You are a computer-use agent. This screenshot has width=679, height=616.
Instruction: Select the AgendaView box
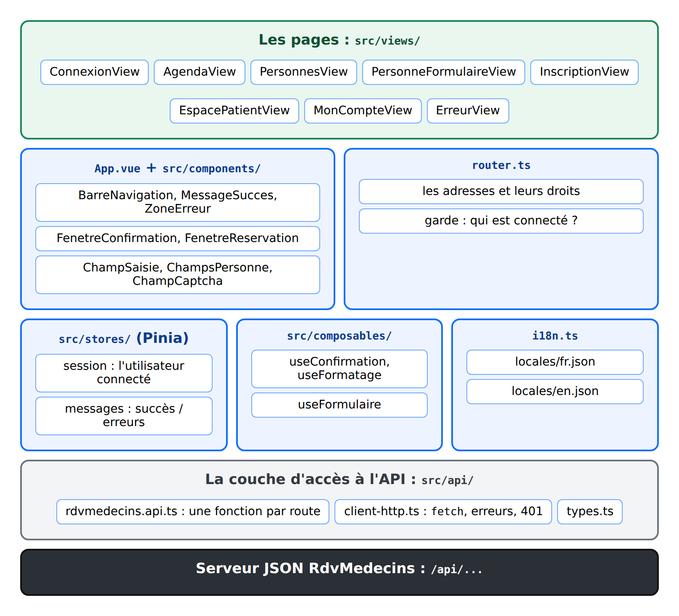(200, 72)
